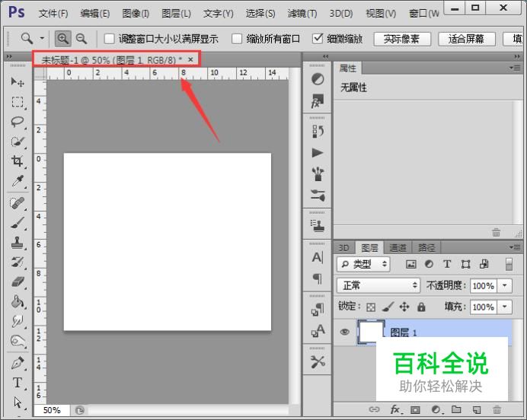The image size is (527, 420).
Task: Open the 类型 layer filter dropdown
Action: coord(363,264)
